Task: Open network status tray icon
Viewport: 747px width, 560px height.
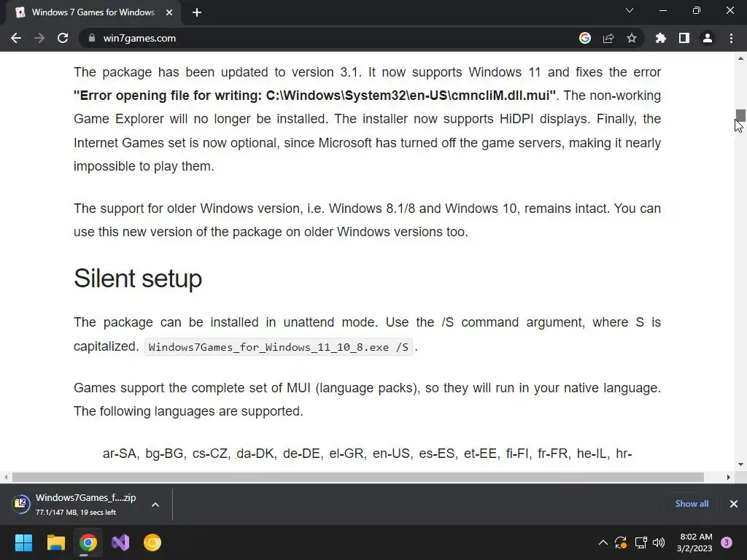Action: 640,542
